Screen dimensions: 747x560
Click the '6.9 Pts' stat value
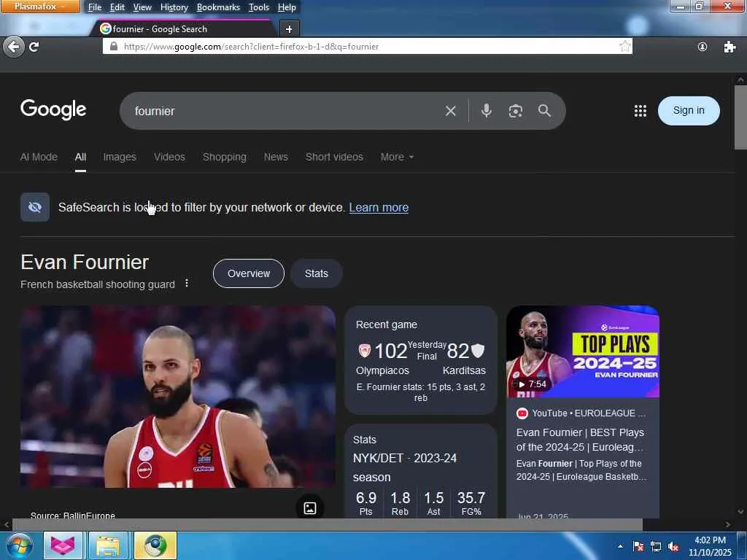point(366,503)
